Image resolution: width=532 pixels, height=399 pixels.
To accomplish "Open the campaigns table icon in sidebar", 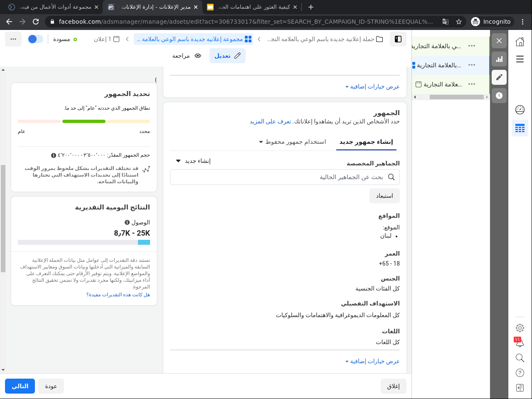I will click(x=520, y=128).
